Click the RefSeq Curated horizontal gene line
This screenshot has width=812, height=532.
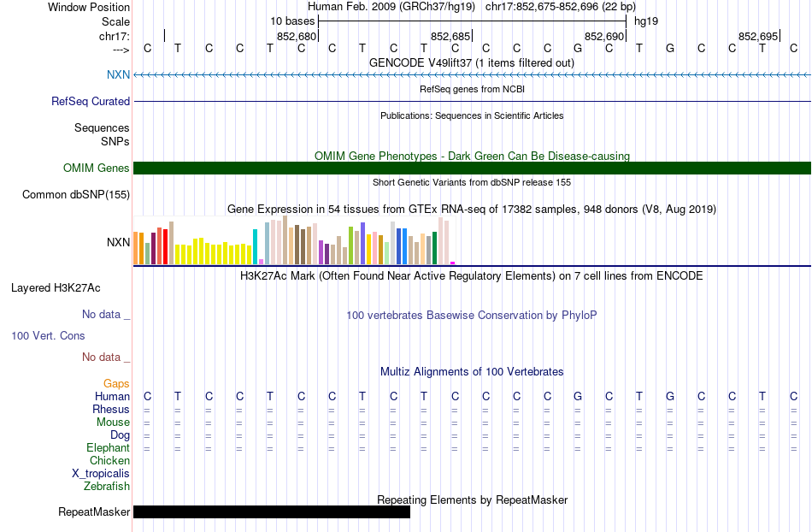(x=473, y=101)
